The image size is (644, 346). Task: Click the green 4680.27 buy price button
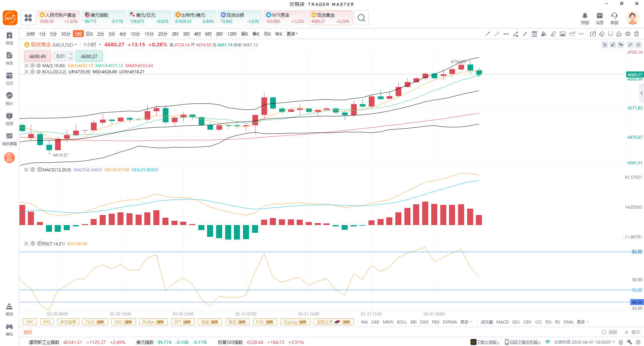89,56
